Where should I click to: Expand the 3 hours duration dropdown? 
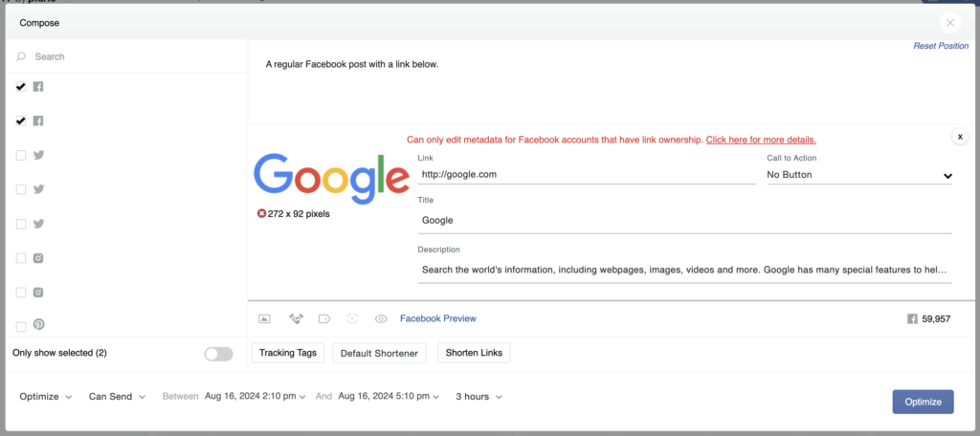479,397
